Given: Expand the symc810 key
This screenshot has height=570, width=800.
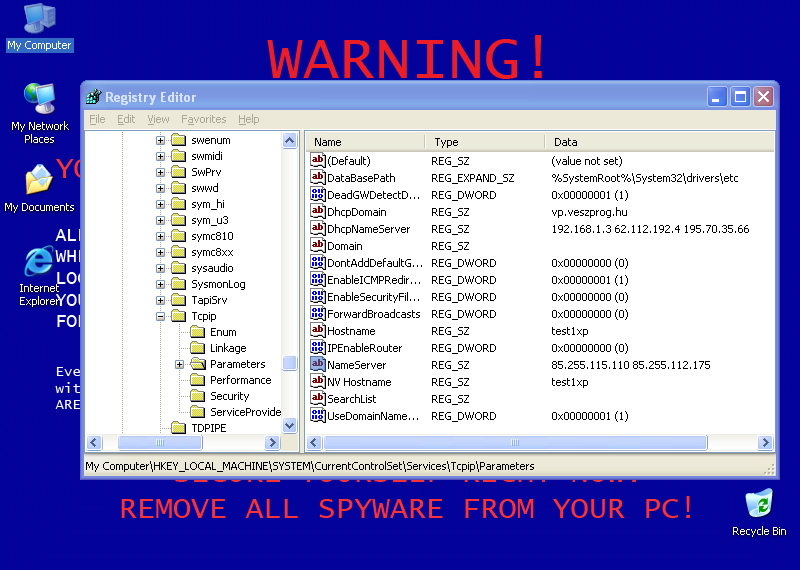Looking at the screenshot, I should tap(160, 236).
